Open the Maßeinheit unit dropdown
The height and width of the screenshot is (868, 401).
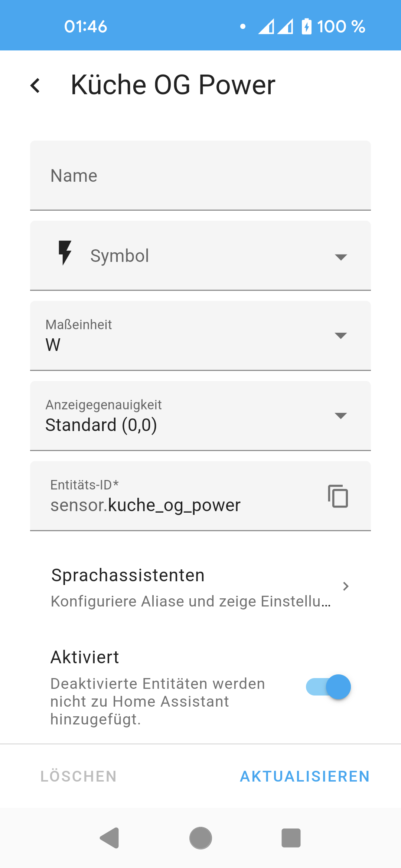click(200, 336)
